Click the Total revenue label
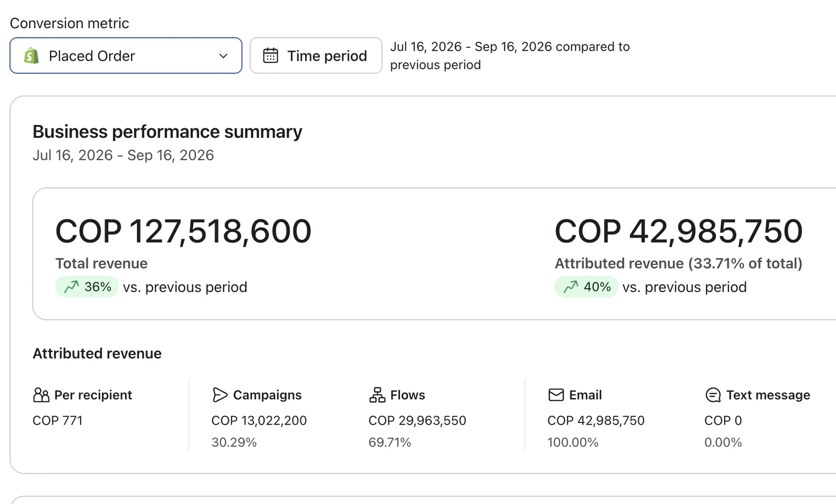Screen dimensions: 836x504 click(x=101, y=263)
